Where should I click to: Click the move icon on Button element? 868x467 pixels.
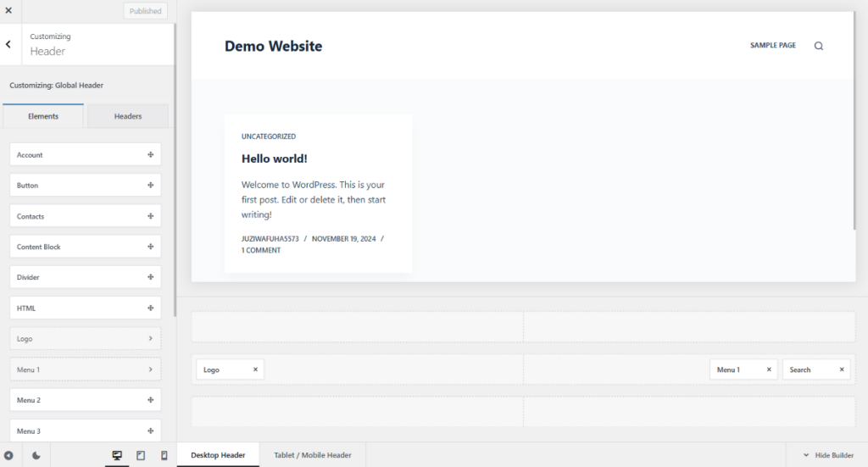pos(151,186)
